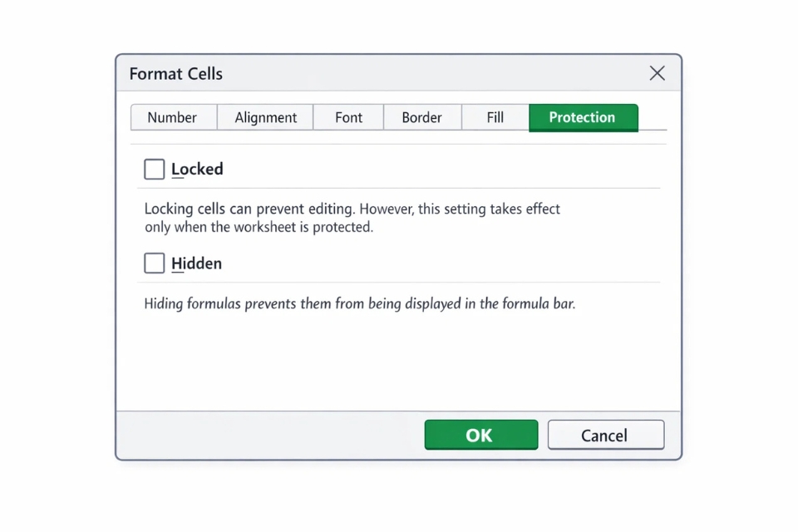This screenshot has width=798, height=532.
Task: Enable the Locked checkbox
Action: point(155,170)
